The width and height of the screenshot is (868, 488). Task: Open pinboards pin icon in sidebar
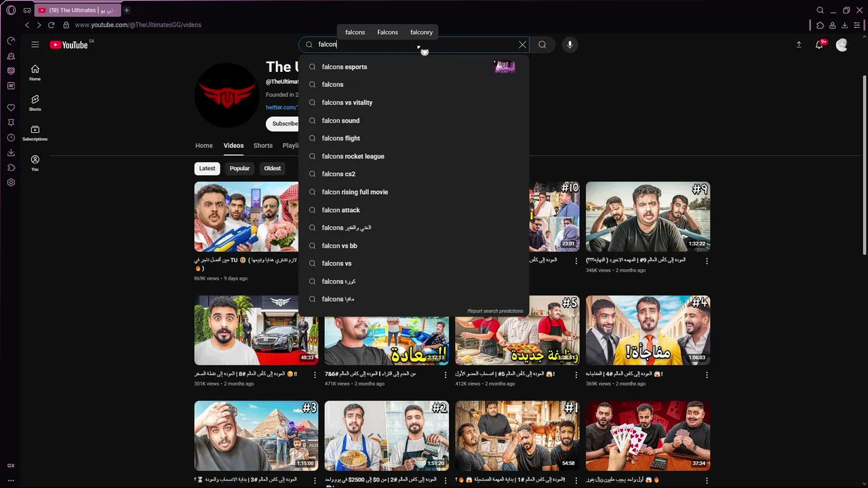pos(11,123)
